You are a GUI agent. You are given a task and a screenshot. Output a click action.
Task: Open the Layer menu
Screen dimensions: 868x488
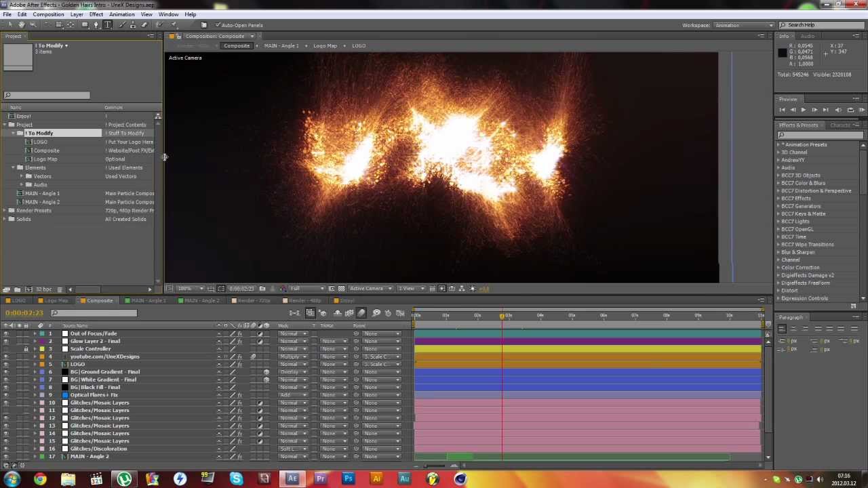(77, 14)
